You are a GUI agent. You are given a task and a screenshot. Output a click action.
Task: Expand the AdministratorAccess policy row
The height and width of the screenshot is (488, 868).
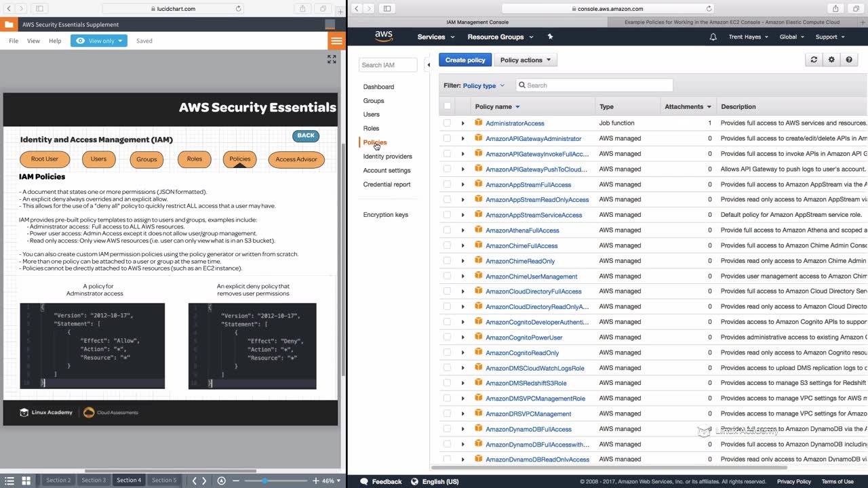(463, 123)
